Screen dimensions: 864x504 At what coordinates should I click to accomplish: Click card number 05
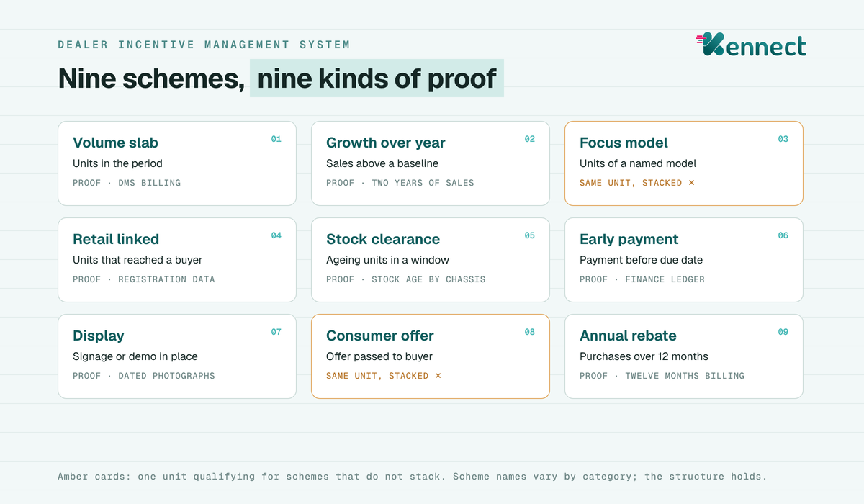[530, 235]
